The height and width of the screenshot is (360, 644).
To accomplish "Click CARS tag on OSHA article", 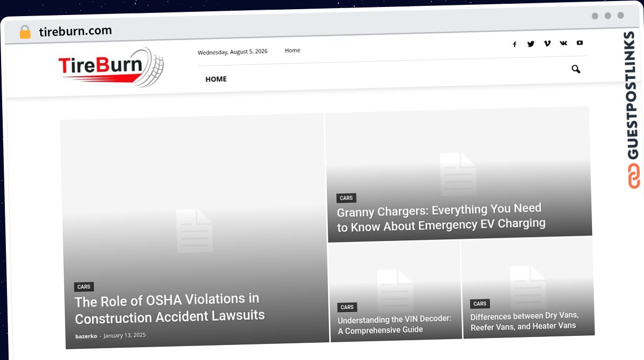I will 84,287.
